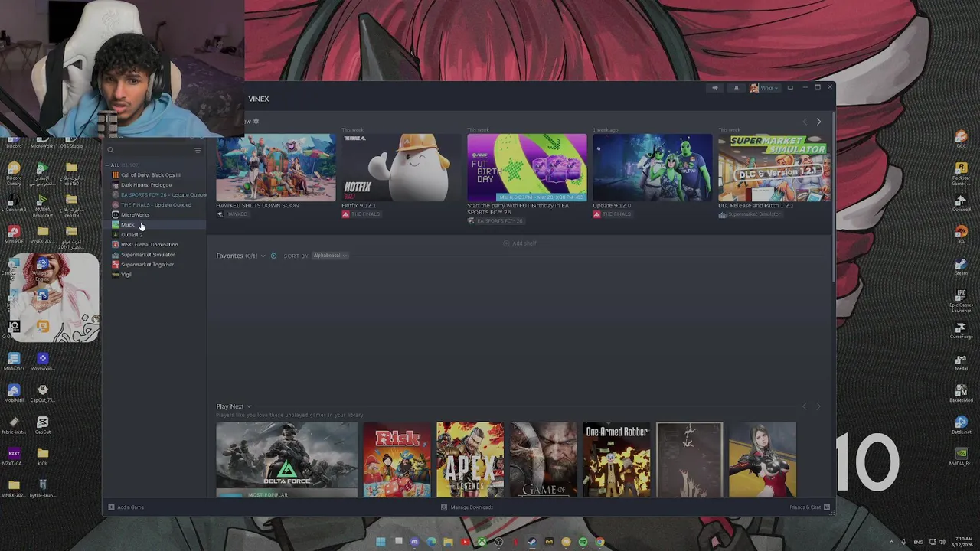
Task: Open Overwolf desktop shortcut
Action: click(x=961, y=203)
